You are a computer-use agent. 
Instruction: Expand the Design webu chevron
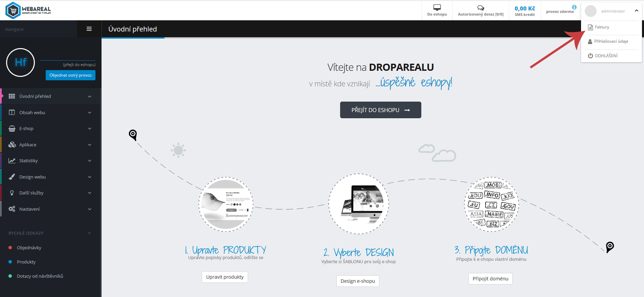pos(90,177)
